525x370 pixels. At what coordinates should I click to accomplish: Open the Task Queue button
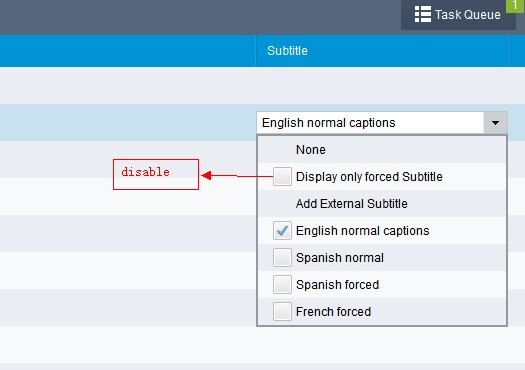458,15
